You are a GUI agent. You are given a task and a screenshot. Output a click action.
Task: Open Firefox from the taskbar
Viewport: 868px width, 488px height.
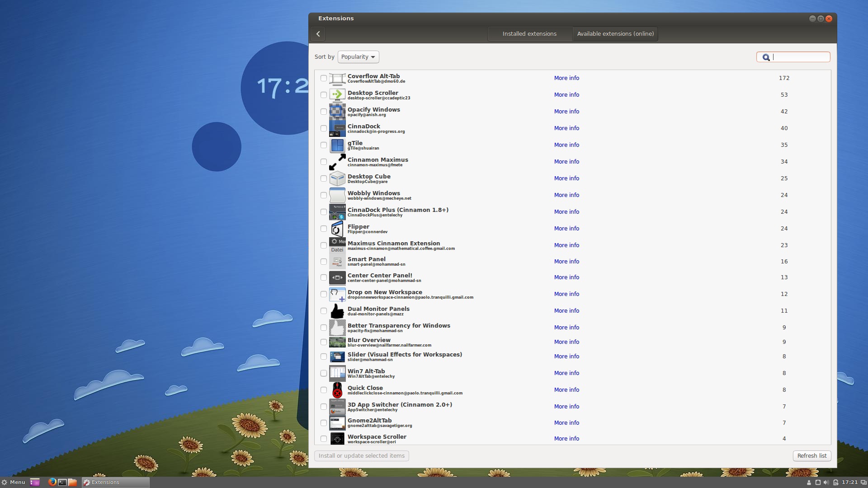pyautogui.click(x=52, y=482)
